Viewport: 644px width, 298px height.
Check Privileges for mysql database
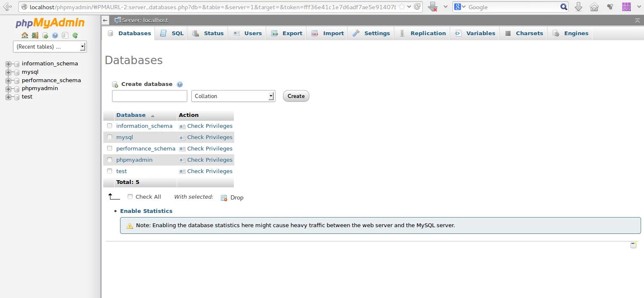[x=206, y=137]
